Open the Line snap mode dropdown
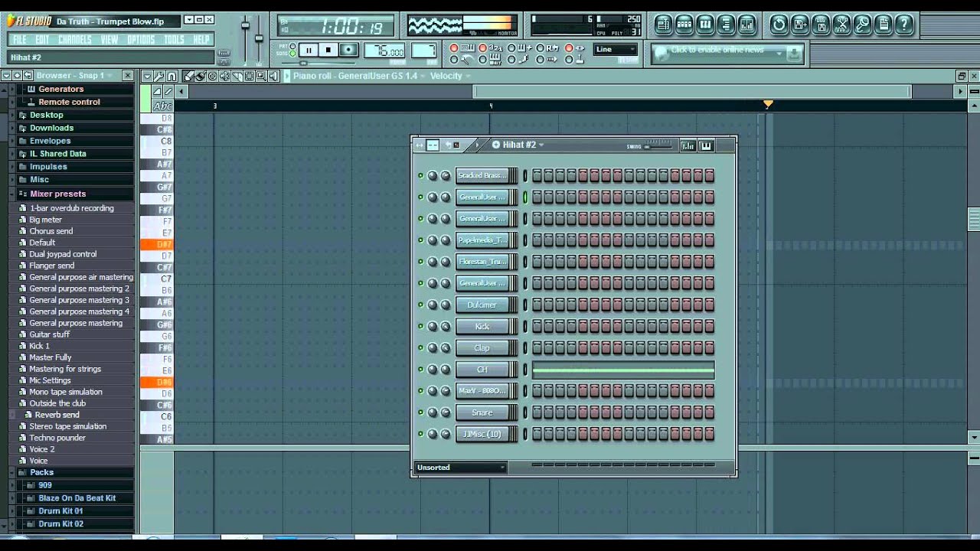Image resolution: width=980 pixels, height=551 pixels. 616,50
